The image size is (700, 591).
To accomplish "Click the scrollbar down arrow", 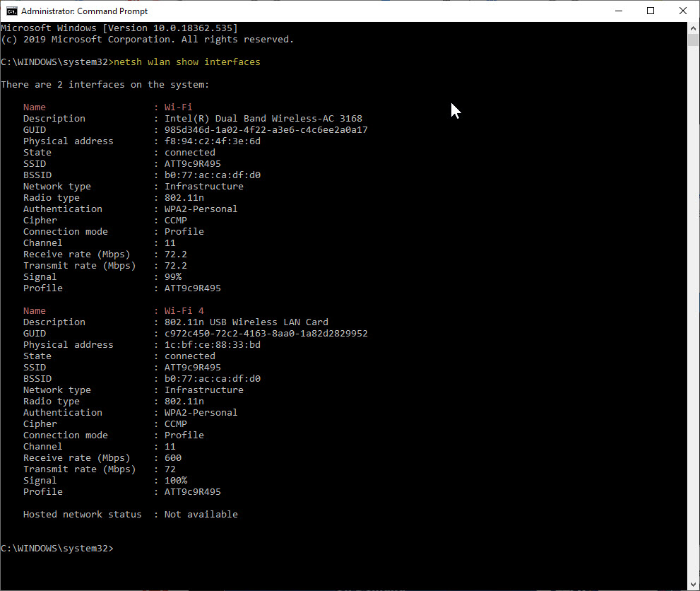I will (693, 584).
